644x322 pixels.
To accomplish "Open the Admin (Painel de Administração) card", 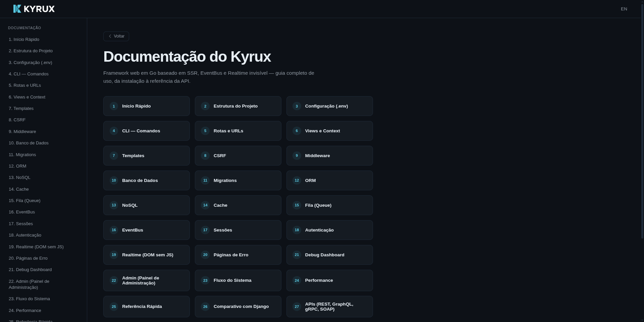I will [147, 280].
